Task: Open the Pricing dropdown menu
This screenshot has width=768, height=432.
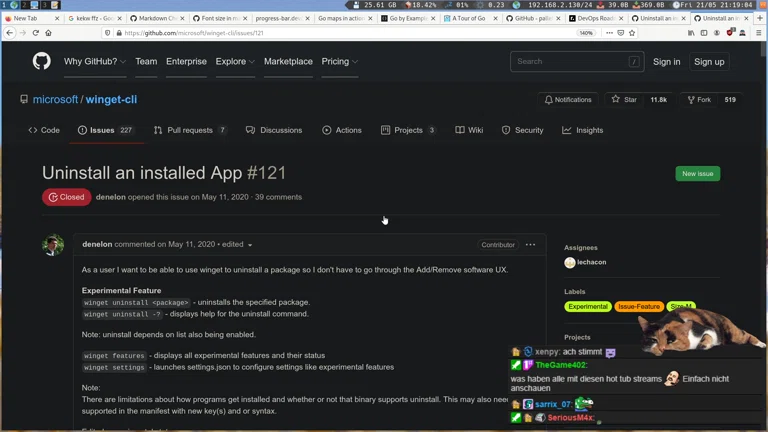Action: click(339, 62)
